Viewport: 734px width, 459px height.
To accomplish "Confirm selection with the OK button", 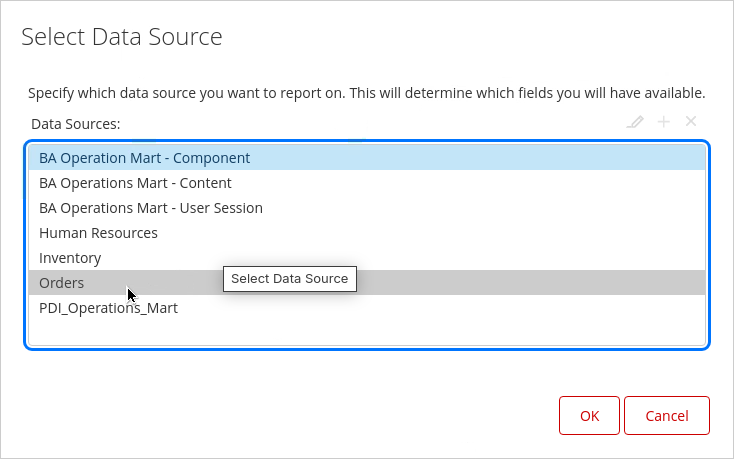I will coord(589,416).
